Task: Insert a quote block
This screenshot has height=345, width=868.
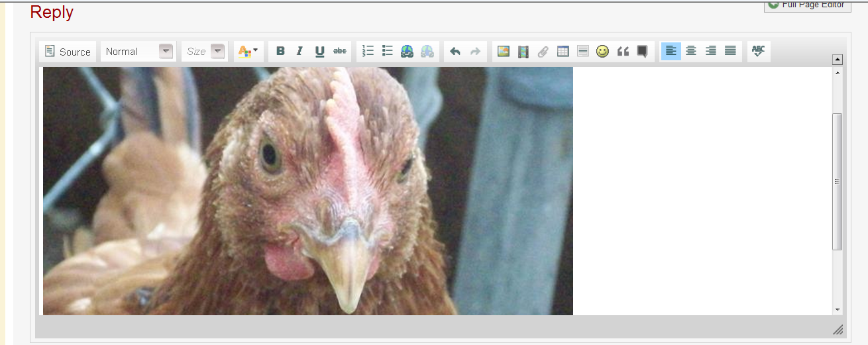Action: [622, 51]
